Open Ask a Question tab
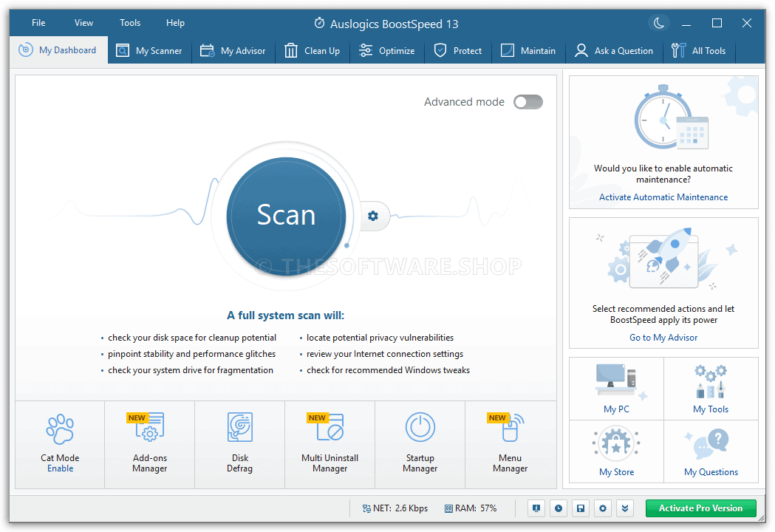Image resolution: width=775 pixels, height=532 pixels. [614, 50]
